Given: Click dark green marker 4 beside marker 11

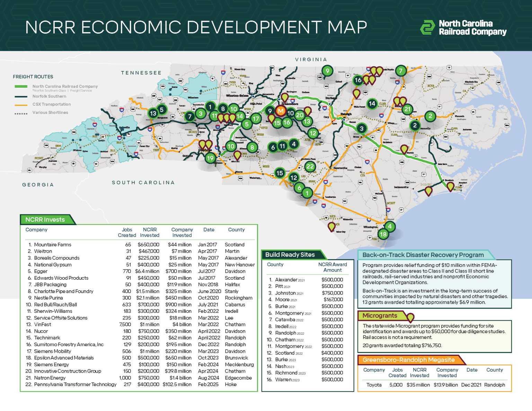Looking at the screenshot, I should tap(294, 144).
